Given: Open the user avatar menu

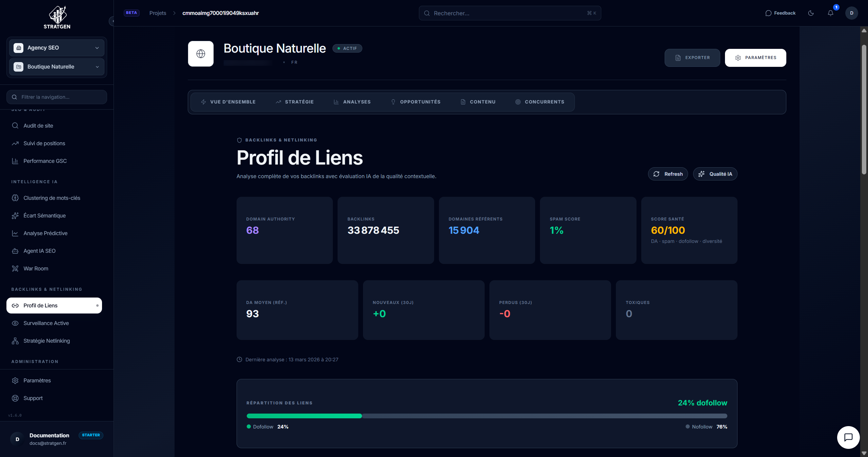Looking at the screenshot, I should (852, 13).
